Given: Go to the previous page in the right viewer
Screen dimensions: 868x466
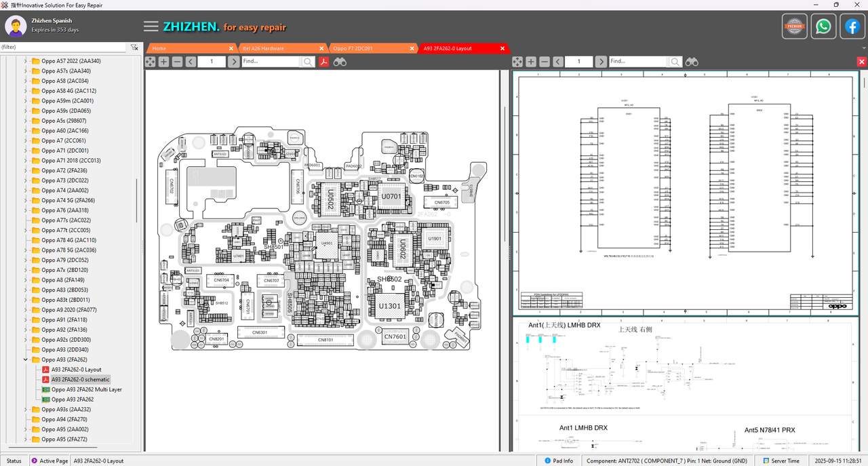Looking at the screenshot, I should pyautogui.click(x=558, y=62).
